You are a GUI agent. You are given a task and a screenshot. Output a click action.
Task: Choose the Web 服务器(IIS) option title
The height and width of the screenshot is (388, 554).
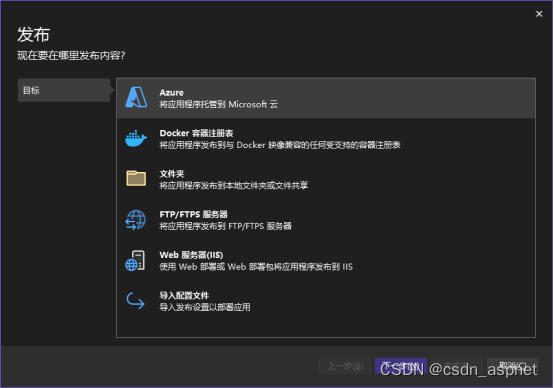pos(191,255)
